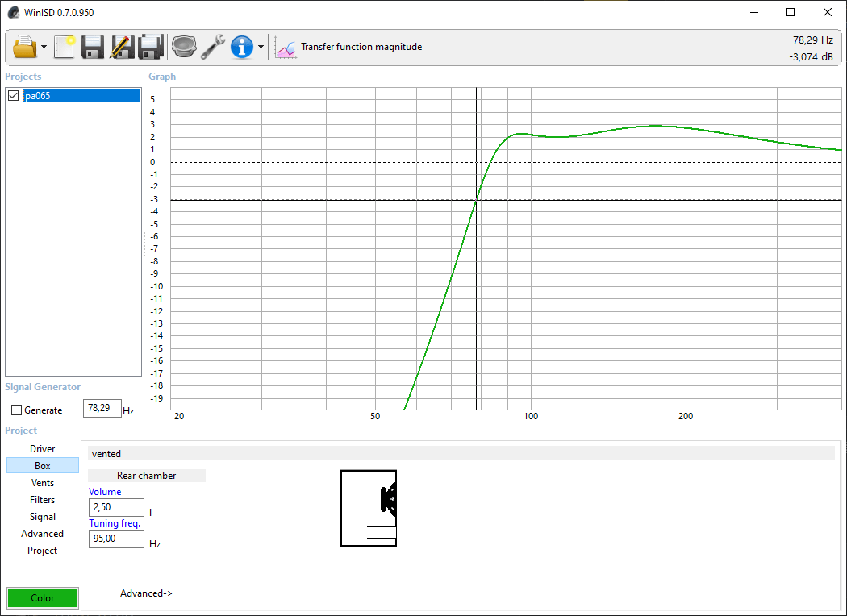Image resolution: width=847 pixels, height=616 pixels.
Task: Click the signal generator frequency field
Action: pyautogui.click(x=102, y=408)
